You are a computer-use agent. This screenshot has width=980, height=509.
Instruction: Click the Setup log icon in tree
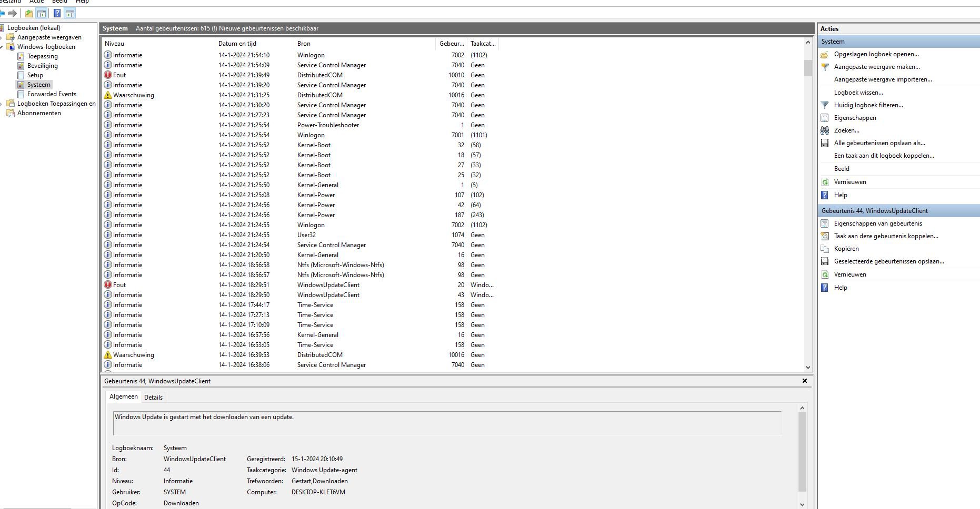click(21, 75)
